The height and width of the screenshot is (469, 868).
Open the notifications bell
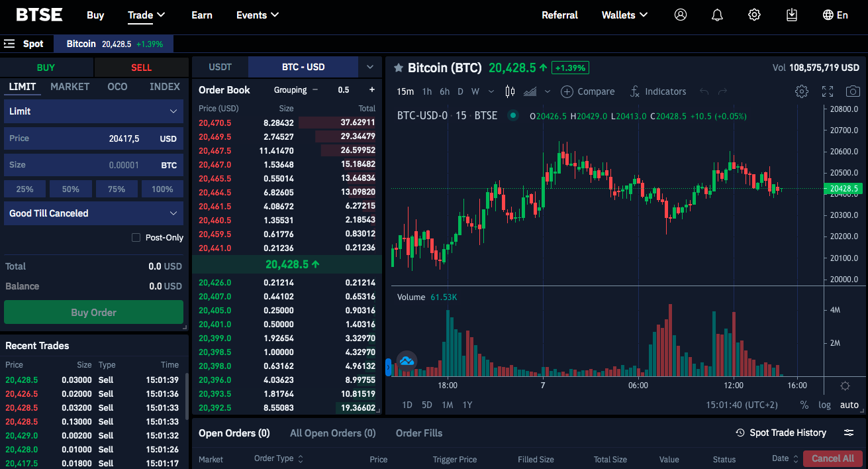click(717, 15)
